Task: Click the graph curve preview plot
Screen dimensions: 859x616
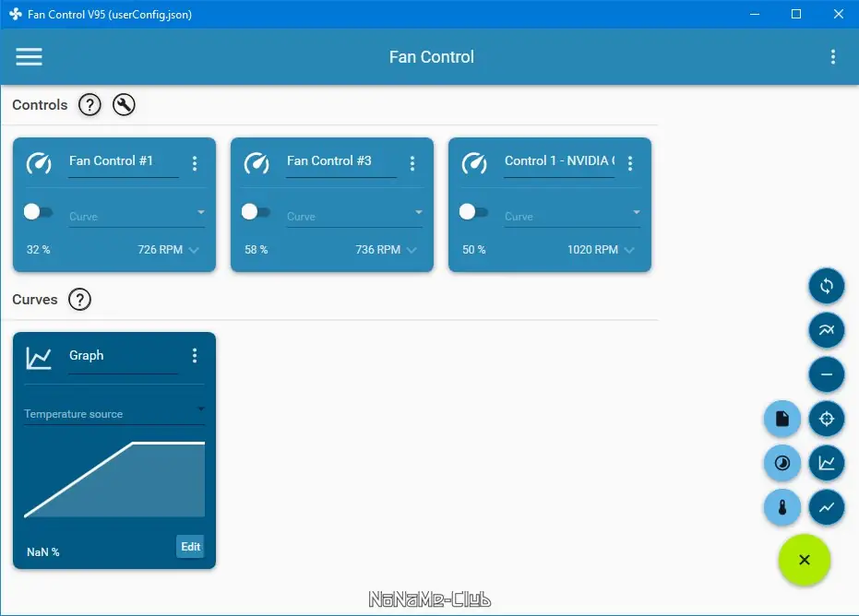Action: pyautogui.click(x=114, y=480)
